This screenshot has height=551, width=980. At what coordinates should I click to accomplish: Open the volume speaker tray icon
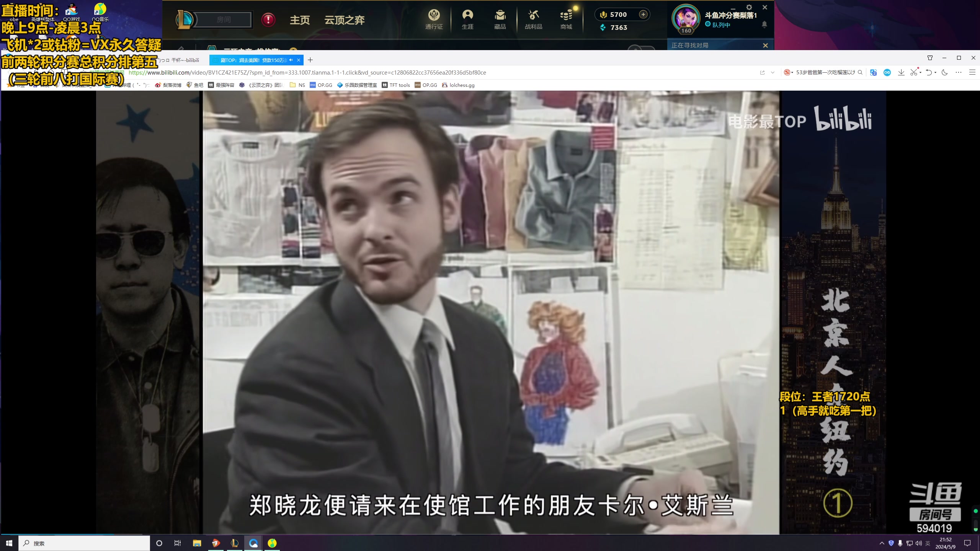pos(918,543)
